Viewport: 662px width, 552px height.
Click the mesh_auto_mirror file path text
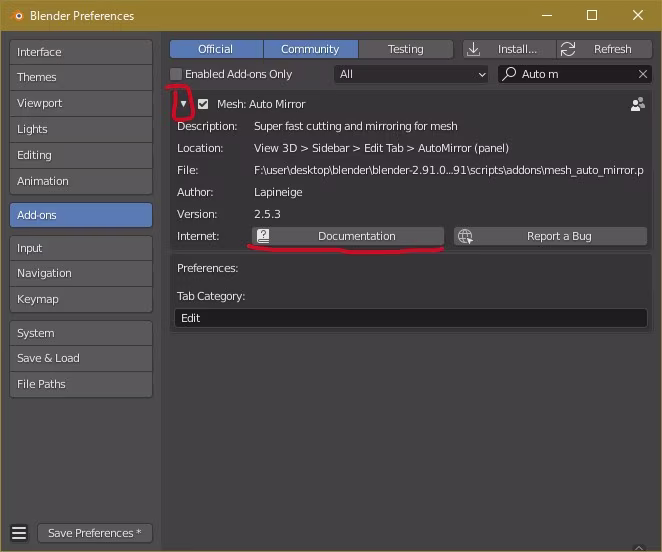[x=448, y=170]
